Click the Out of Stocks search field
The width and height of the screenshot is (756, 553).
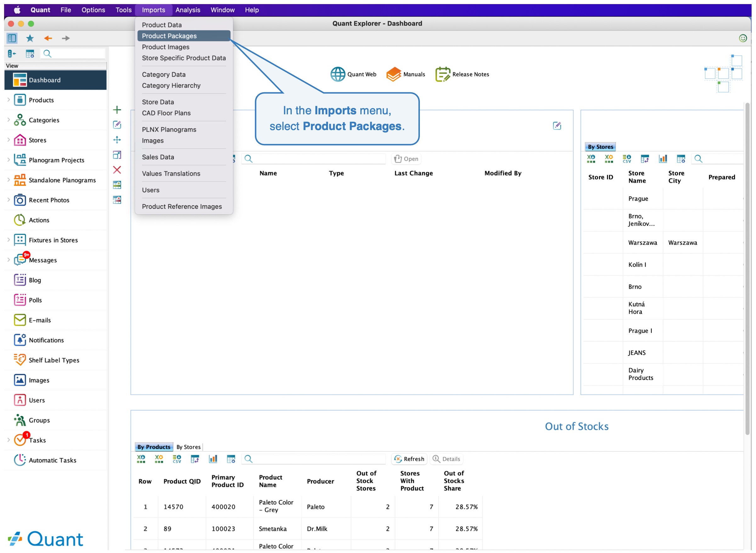tap(314, 459)
